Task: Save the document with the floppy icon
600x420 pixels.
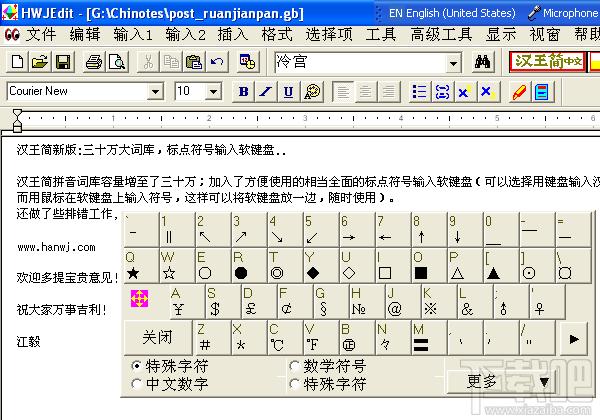Action: [x=62, y=62]
